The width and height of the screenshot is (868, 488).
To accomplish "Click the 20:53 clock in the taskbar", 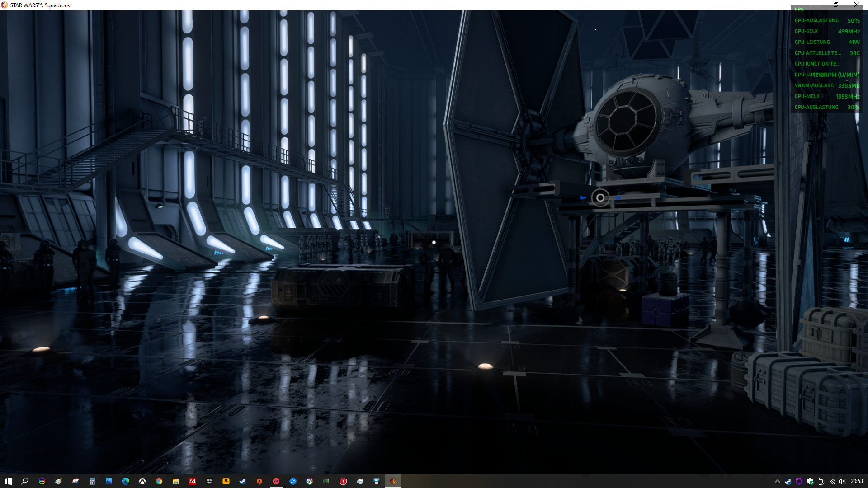I will coord(857,481).
